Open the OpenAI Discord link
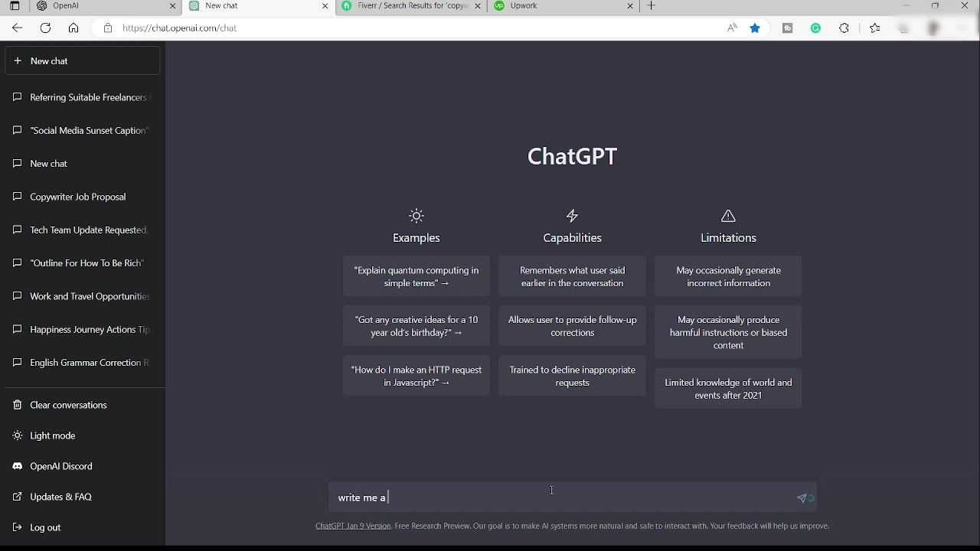Image resolution: width=980 pixels, height=551 pixels. click(60, 466)
